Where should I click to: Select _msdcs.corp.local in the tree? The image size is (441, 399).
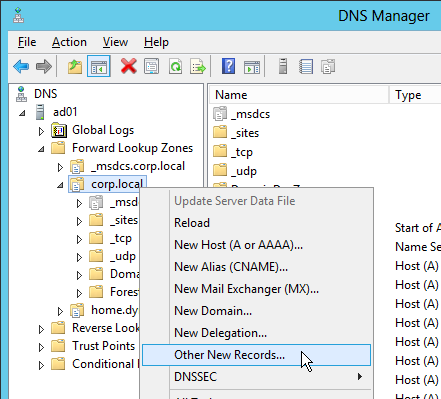(x=138, y=166)
